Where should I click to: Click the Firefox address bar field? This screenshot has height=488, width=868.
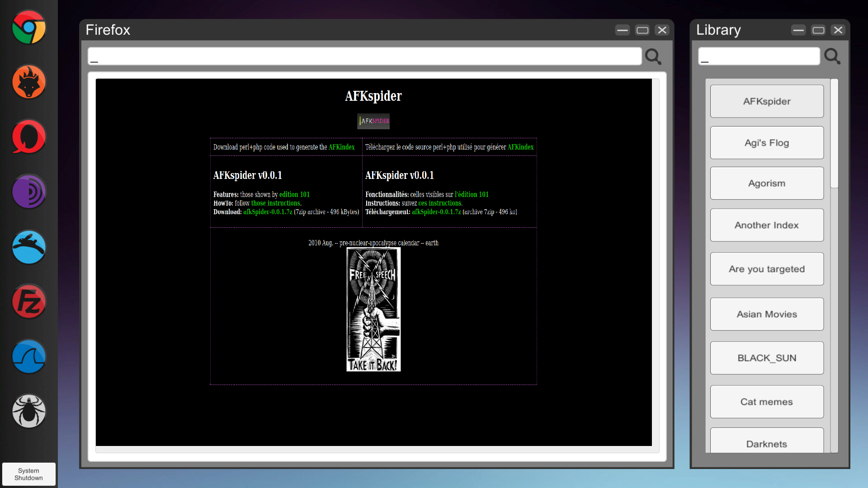coord(364,56)
